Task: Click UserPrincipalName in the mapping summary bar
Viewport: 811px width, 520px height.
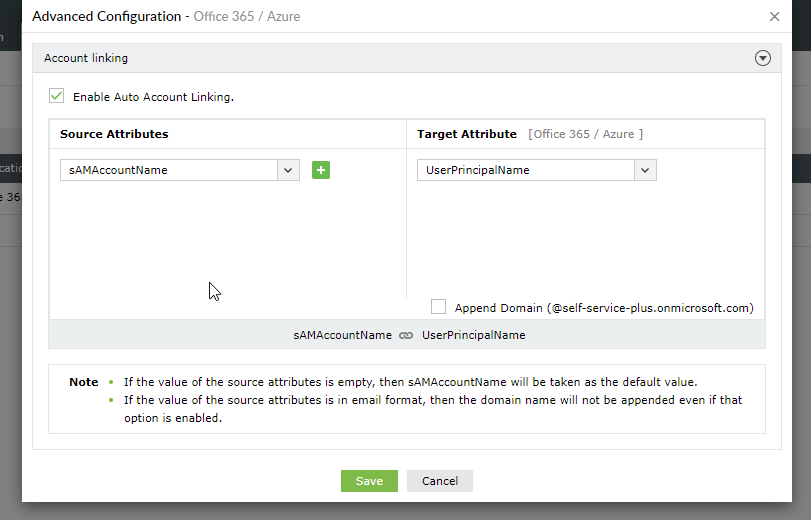Action: (474, 336)
